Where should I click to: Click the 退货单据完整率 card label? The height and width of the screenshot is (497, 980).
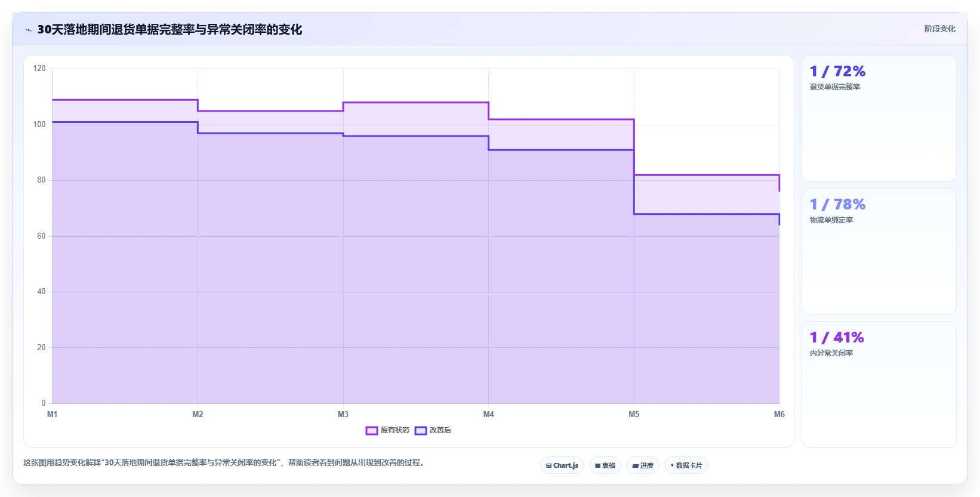[x=835, y=87]
